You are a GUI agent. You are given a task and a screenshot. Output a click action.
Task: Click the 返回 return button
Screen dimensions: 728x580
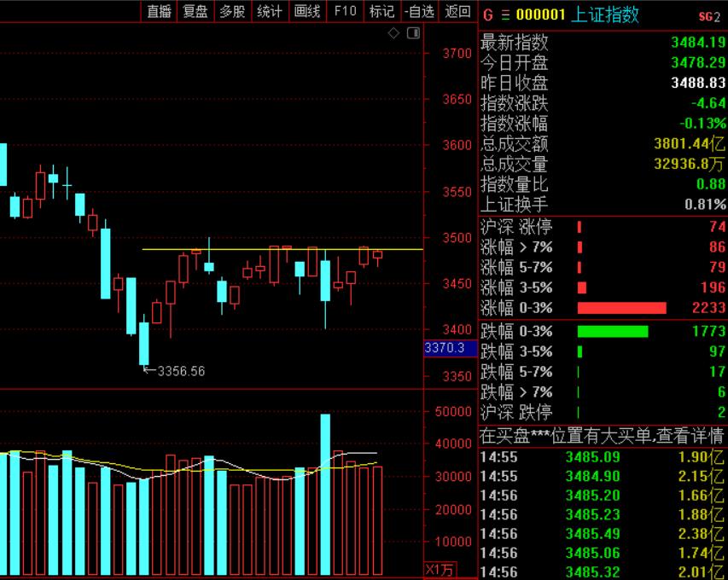point(457,11)
